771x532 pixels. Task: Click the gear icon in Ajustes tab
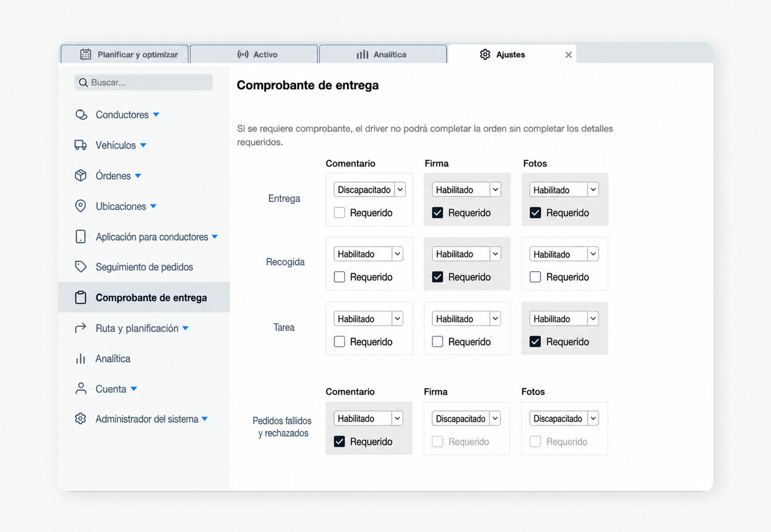click(x=485, y=54)
